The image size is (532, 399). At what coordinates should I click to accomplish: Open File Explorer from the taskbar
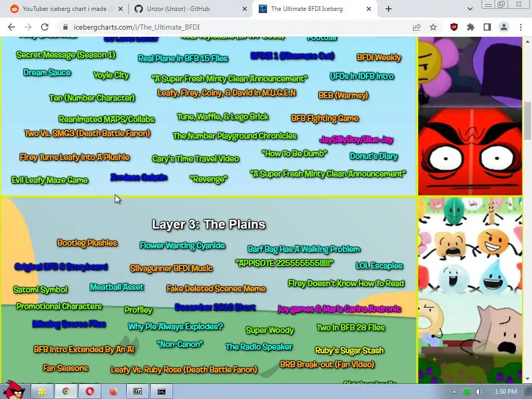coord(42,392)
